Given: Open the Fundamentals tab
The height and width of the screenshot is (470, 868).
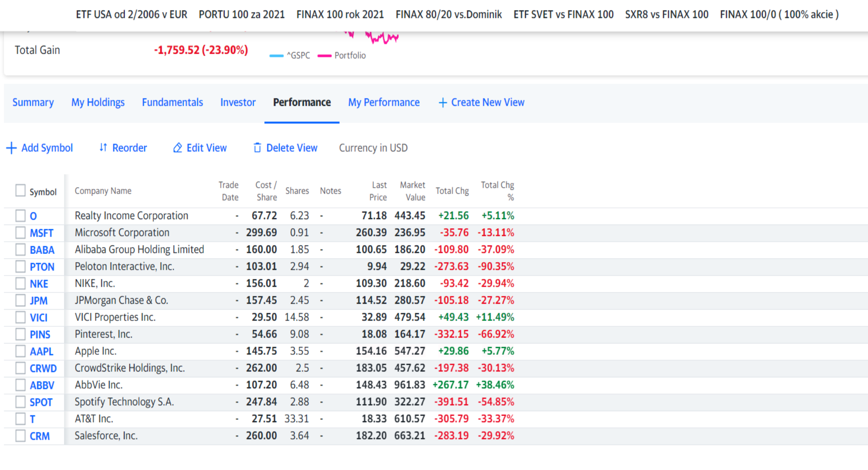Looking at the screenshot, I should [x=172, y=103].
